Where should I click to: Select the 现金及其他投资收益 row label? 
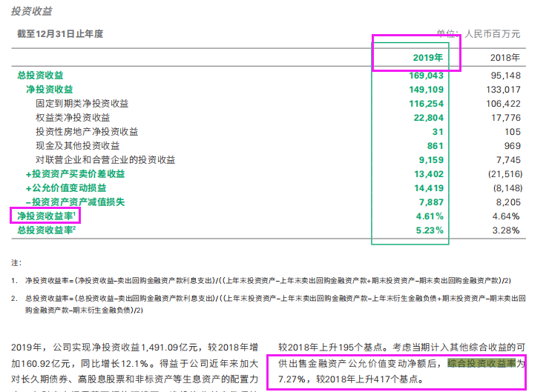click(x=77, y=145)
